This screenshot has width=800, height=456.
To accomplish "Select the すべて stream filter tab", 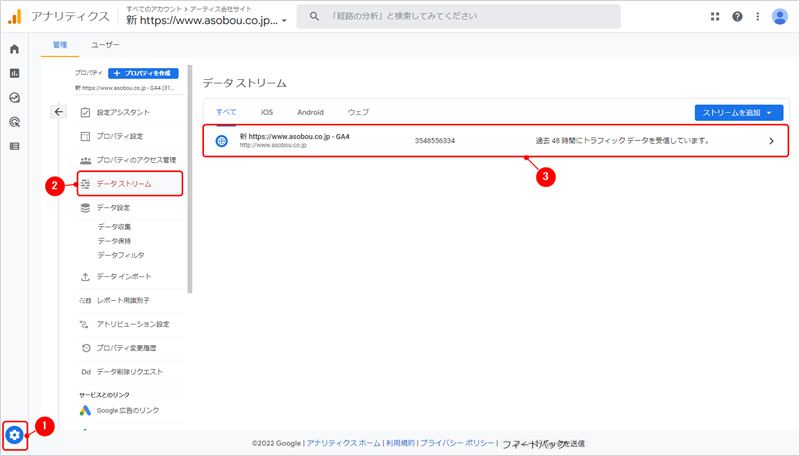I will pos(226,112).
